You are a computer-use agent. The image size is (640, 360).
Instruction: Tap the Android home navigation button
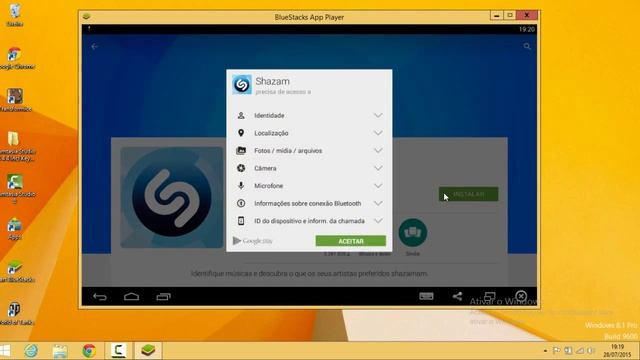click(x=131, y=297)
